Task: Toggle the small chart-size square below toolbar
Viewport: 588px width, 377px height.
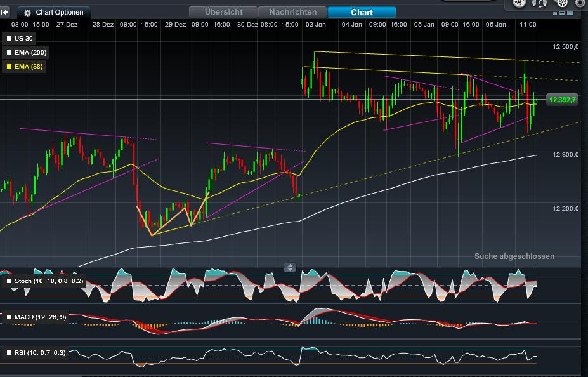Action: [x=556, y=13]
